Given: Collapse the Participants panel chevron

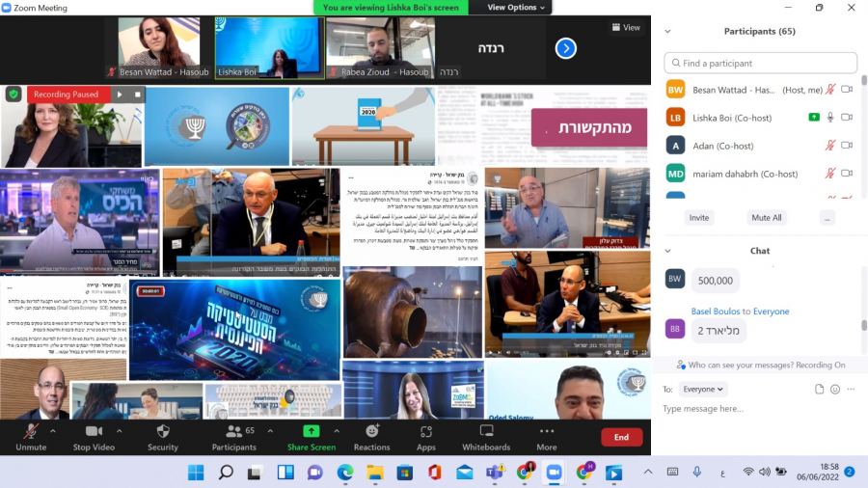Looking at the screenshot, I should click(x=667, y=31).
